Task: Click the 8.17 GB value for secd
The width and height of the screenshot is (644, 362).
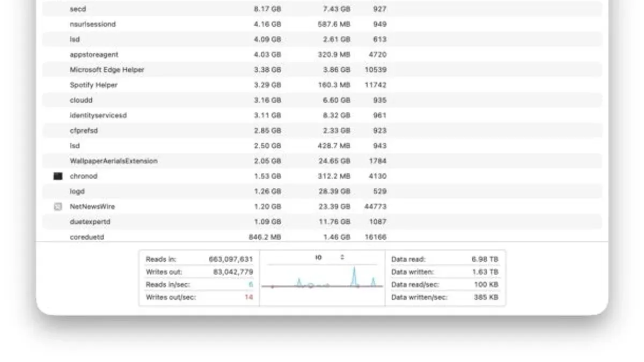Action: click(268, 9)
